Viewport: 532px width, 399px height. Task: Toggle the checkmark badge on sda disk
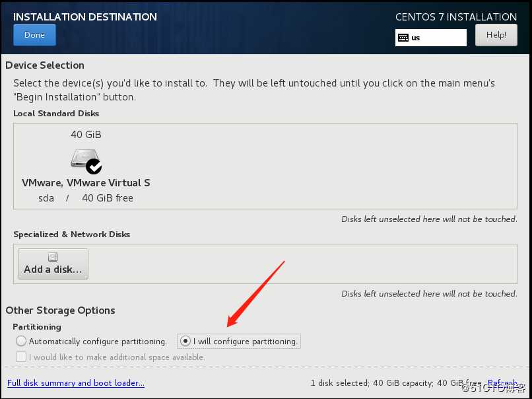(x=94, y=166)
